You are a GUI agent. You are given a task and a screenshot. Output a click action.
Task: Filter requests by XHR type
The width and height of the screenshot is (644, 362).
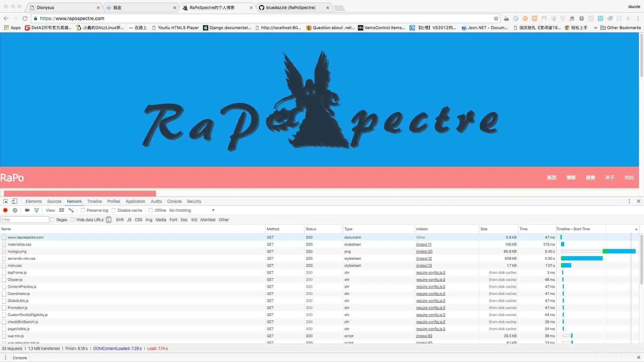coord(119,220)
